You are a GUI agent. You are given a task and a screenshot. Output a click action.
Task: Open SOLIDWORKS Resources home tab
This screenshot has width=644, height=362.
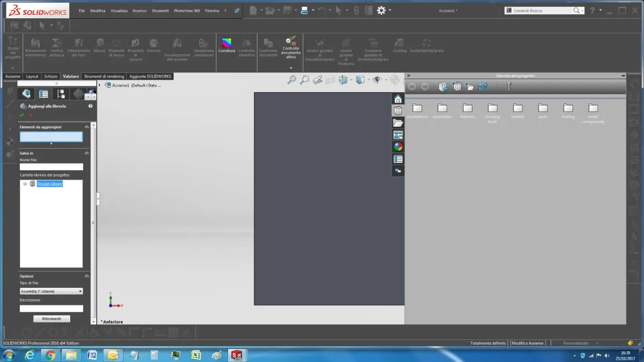tap(398, 99)
